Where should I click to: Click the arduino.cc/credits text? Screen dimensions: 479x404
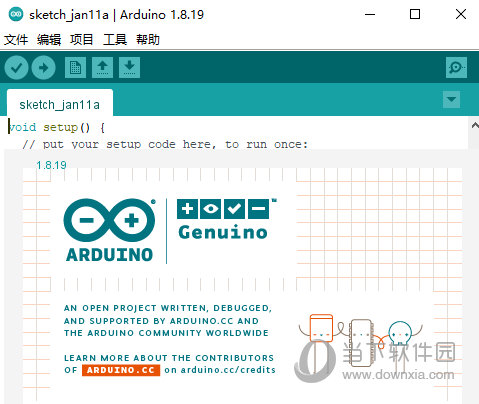coord(228,370)
